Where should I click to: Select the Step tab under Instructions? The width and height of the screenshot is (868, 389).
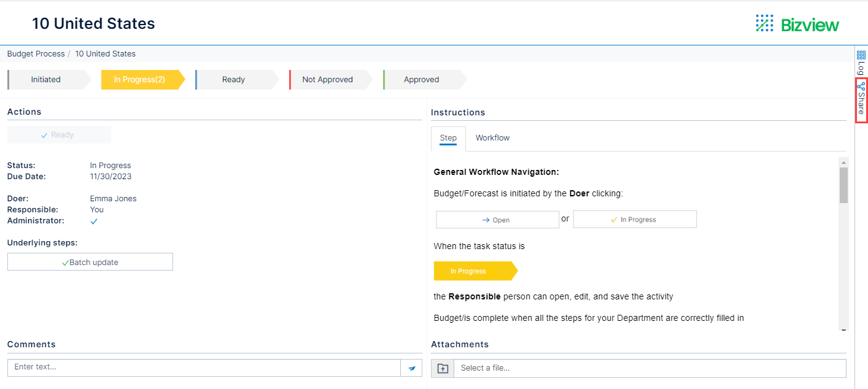pyautogui.click(x=448, y=137)
